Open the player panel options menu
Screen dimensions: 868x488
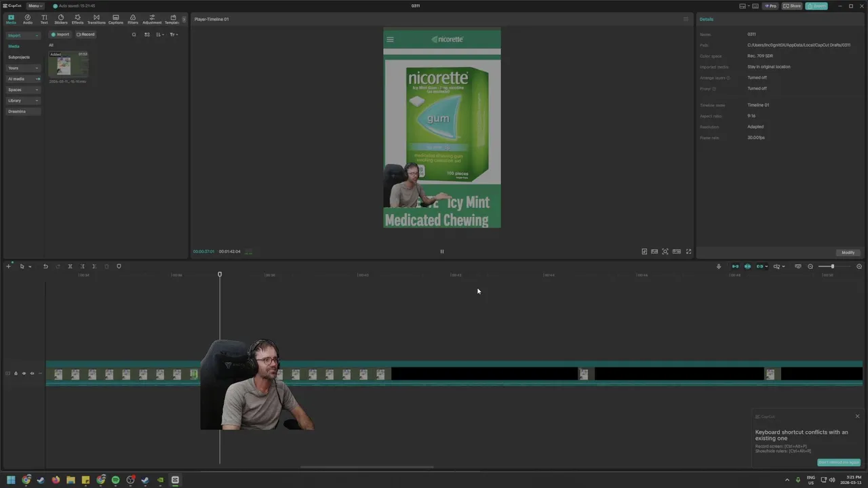686,19
